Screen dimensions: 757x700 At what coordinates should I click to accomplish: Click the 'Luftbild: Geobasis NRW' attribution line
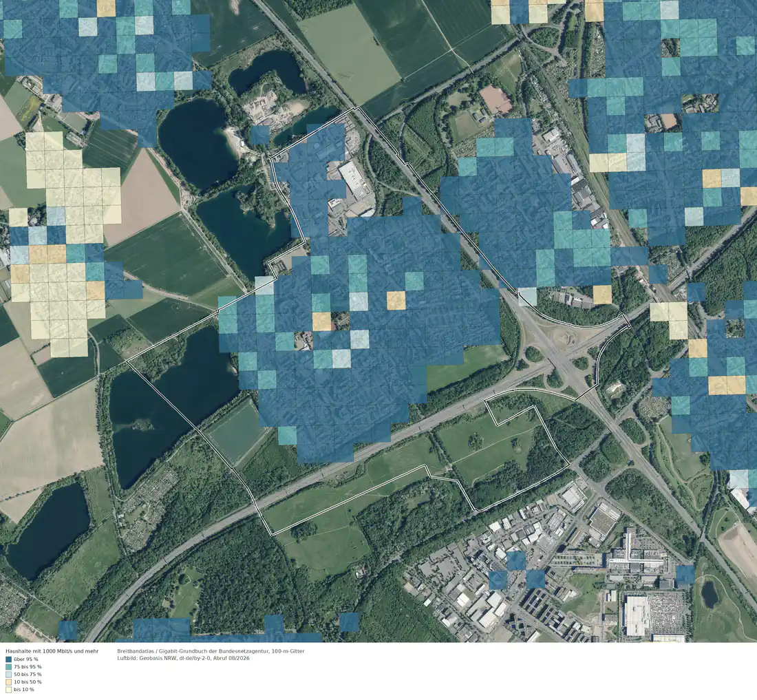pyautogui.click(x=184, y=658)
